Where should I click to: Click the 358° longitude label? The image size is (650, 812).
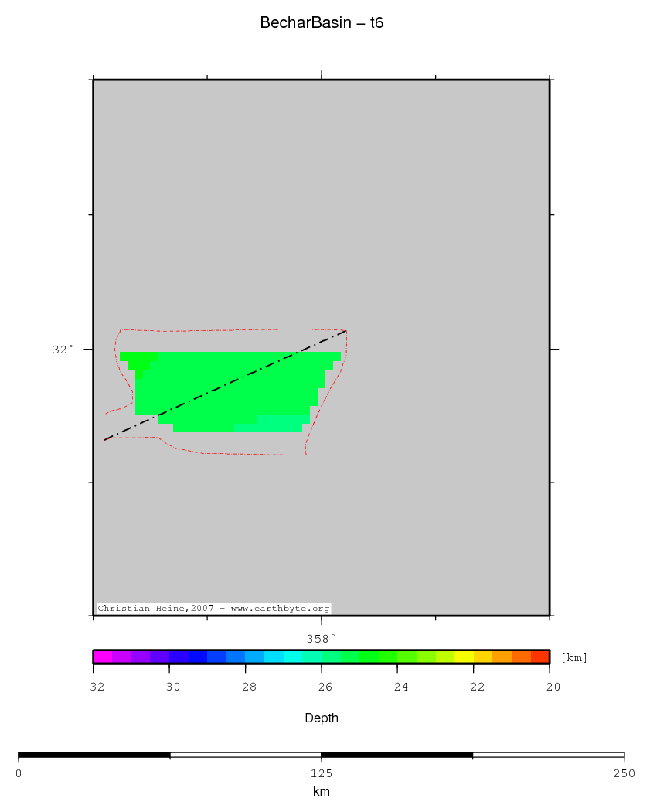click(x=321, y=639)
